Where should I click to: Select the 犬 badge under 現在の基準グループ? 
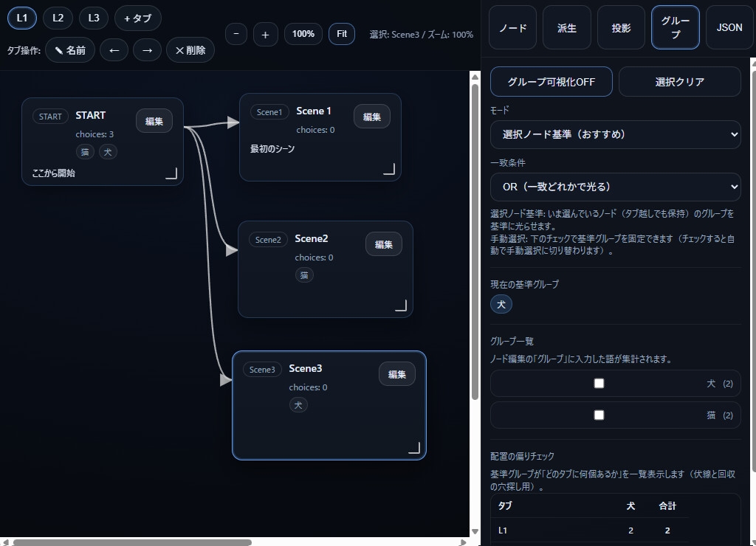pyautogui.click(x=501, y=304)
